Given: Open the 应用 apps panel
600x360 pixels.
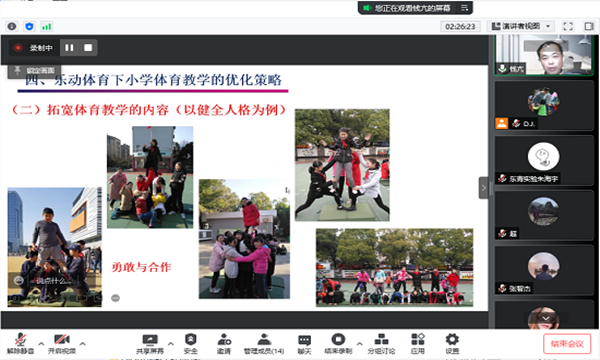Looking at the screenshot, I should [417, 344].
